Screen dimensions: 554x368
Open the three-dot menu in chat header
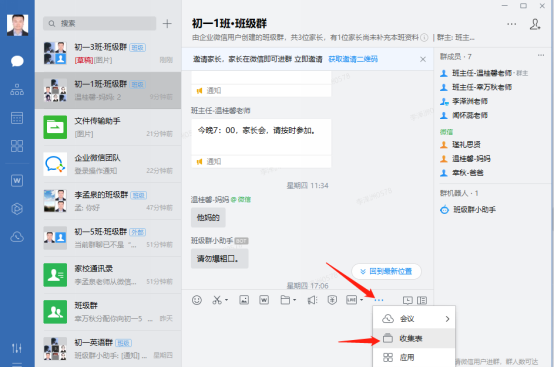coord(512,24)
